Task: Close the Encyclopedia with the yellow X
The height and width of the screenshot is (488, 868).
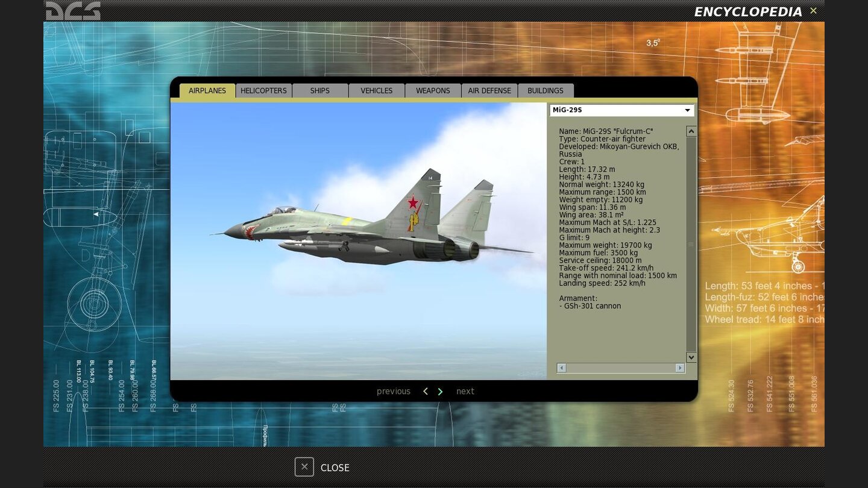Action: pyautogui.click(x=813, y=10)
